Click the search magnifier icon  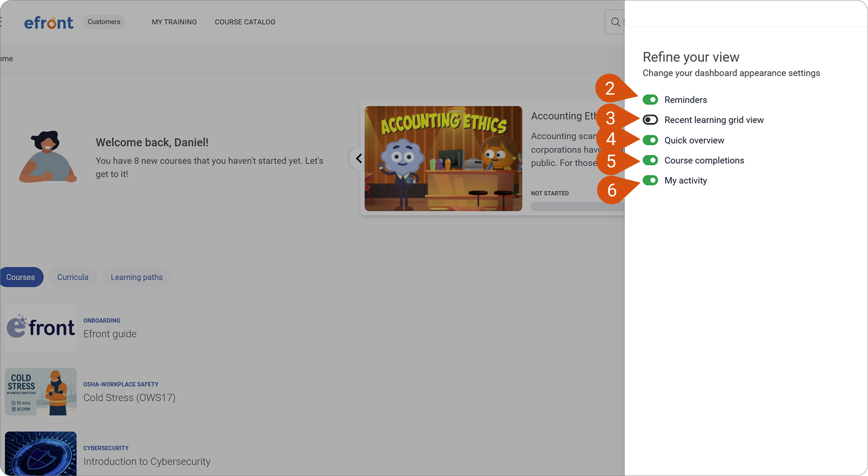tap(615, 22)
